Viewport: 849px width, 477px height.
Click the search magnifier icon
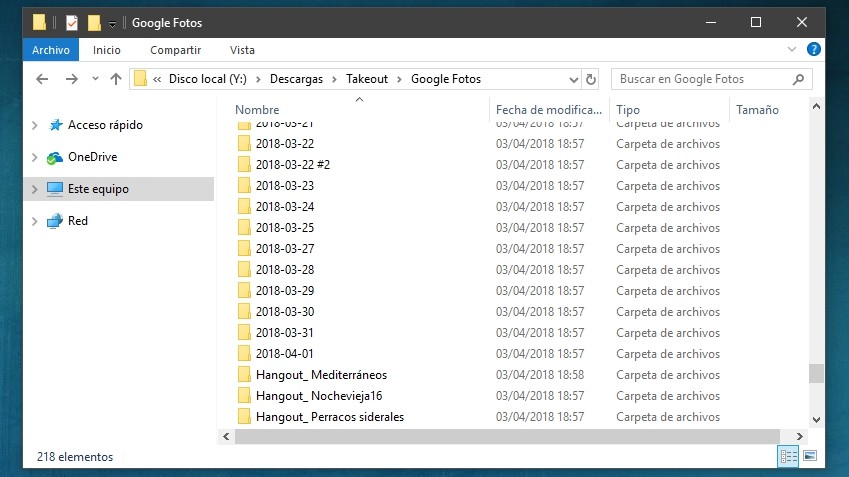pos(798,79)
